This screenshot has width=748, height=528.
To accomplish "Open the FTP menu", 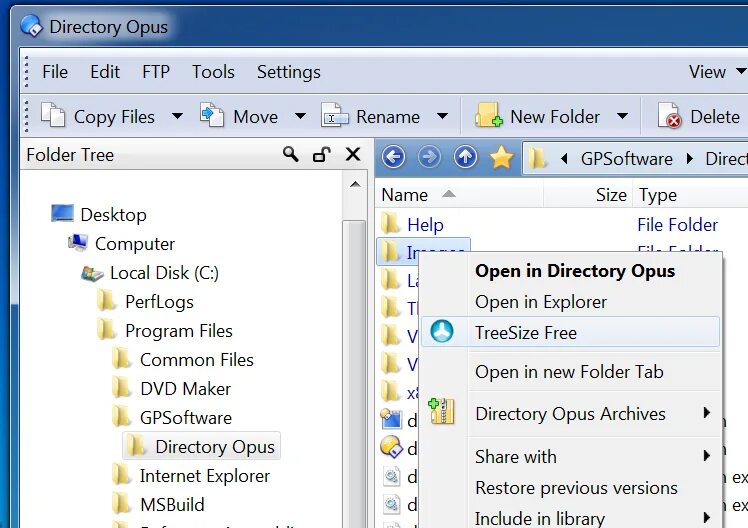I will [156, 72].
